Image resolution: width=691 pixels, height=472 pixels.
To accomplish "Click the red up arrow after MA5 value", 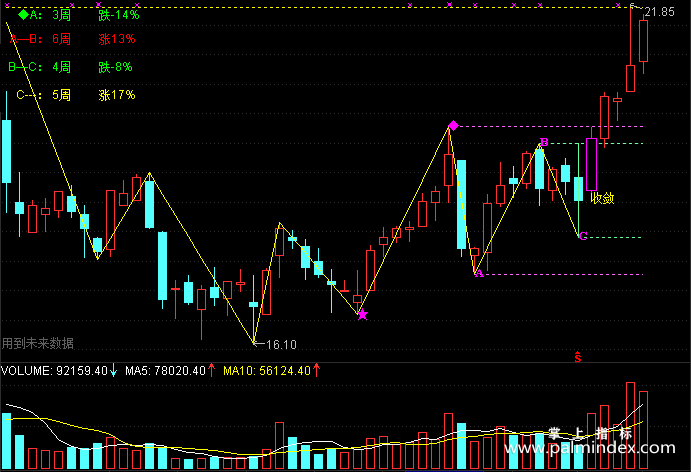I will click(212, 370).
